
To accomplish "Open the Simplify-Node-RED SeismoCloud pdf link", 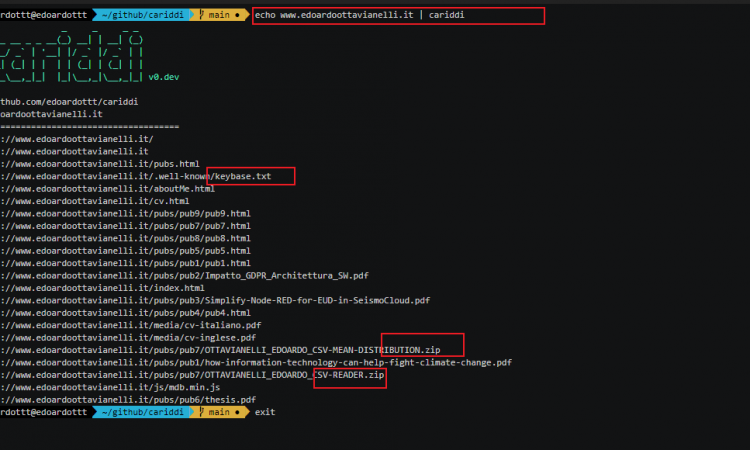I will [x=215, y=301].
